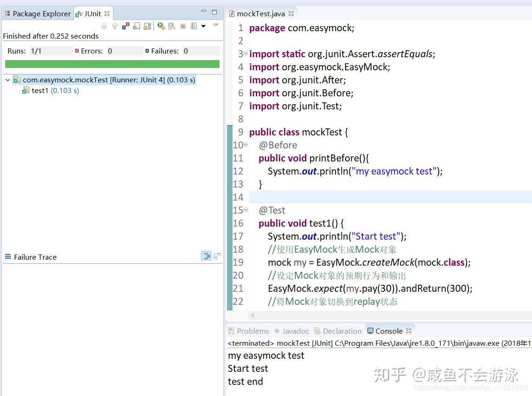Go to previous failed test in JUnit toolbar
The image size is (532, 396).
pos(115,26)
